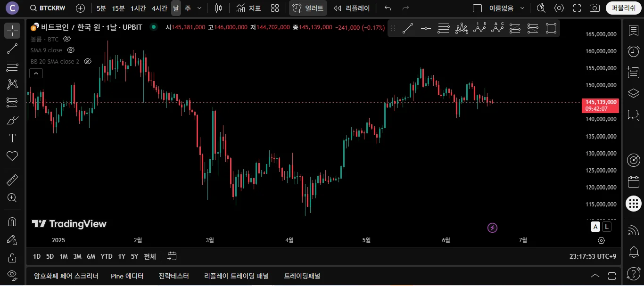Viewport: 644px width, 286px height.
Task: Click the ruler measure tool
Action: [x=12, y=180]
